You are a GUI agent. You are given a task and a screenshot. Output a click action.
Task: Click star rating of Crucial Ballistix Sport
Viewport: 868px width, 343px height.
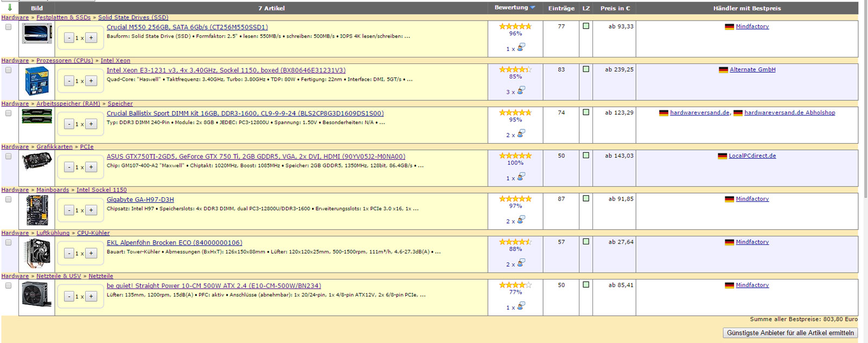(515, 112)
